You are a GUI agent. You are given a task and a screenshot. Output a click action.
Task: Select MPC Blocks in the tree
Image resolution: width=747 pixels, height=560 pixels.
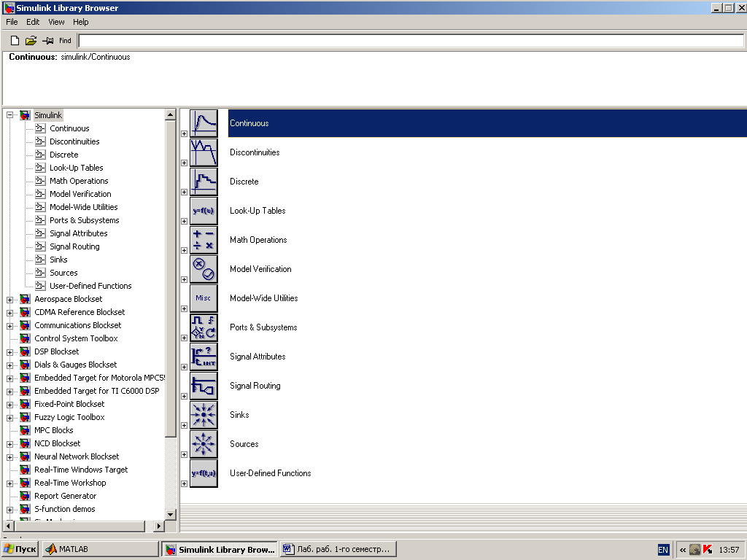coord(54,430)
